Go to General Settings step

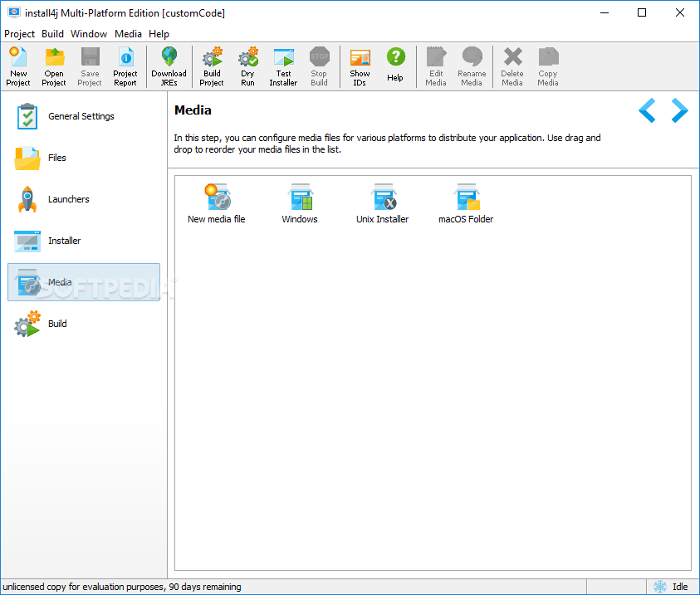coord(84,116)
